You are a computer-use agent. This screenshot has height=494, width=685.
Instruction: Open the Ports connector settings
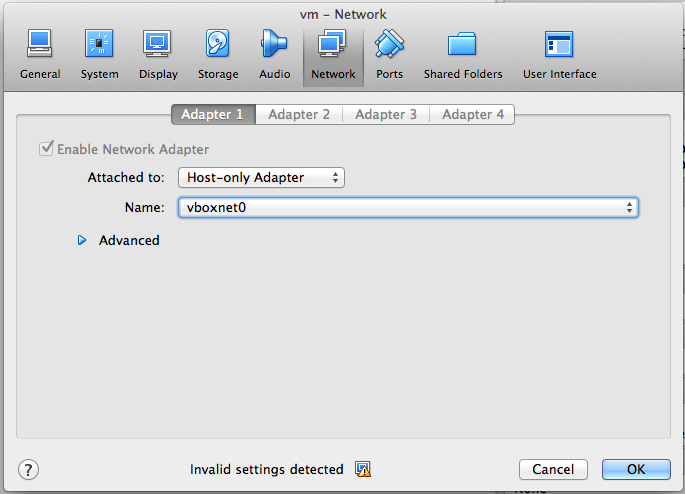click(x=389, y=54)
